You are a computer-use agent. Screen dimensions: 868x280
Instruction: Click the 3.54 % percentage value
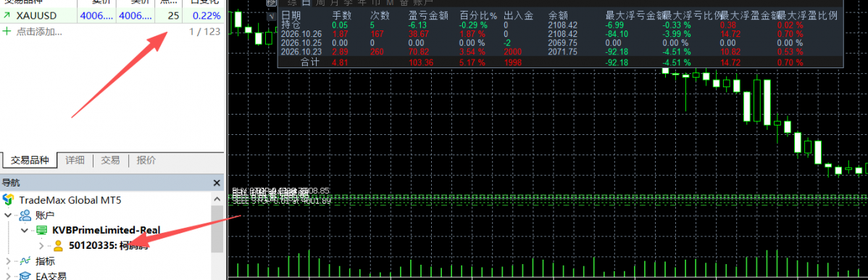click(472, 52)
